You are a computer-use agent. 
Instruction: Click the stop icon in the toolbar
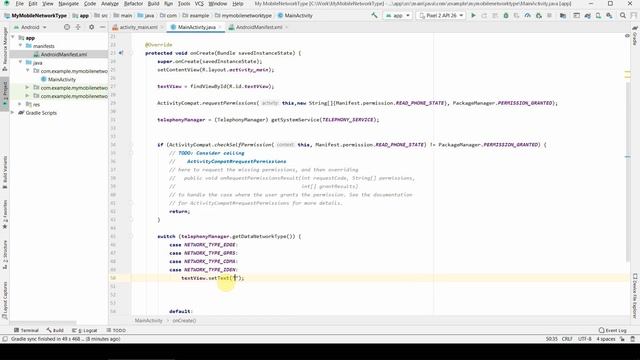point(549,16)
